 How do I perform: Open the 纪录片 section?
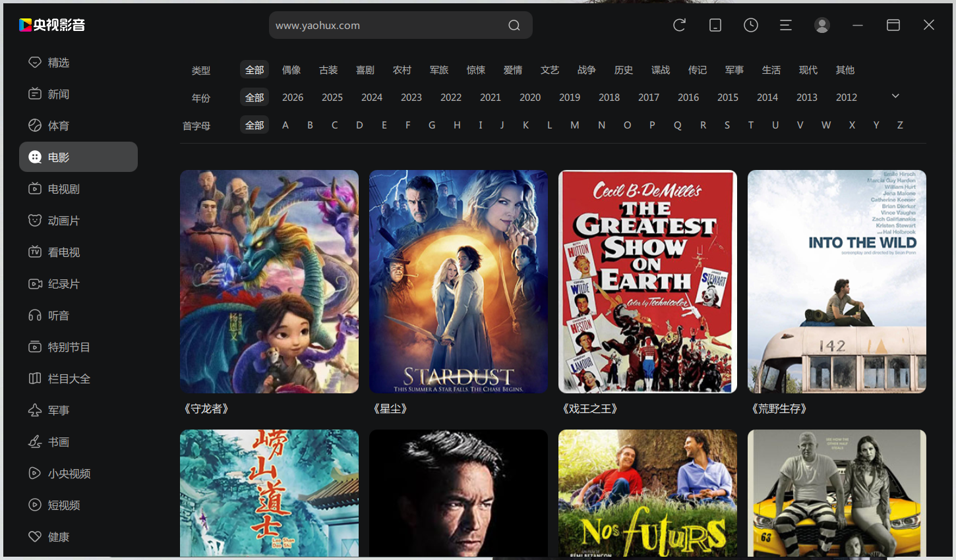click(x=63, y=283)
